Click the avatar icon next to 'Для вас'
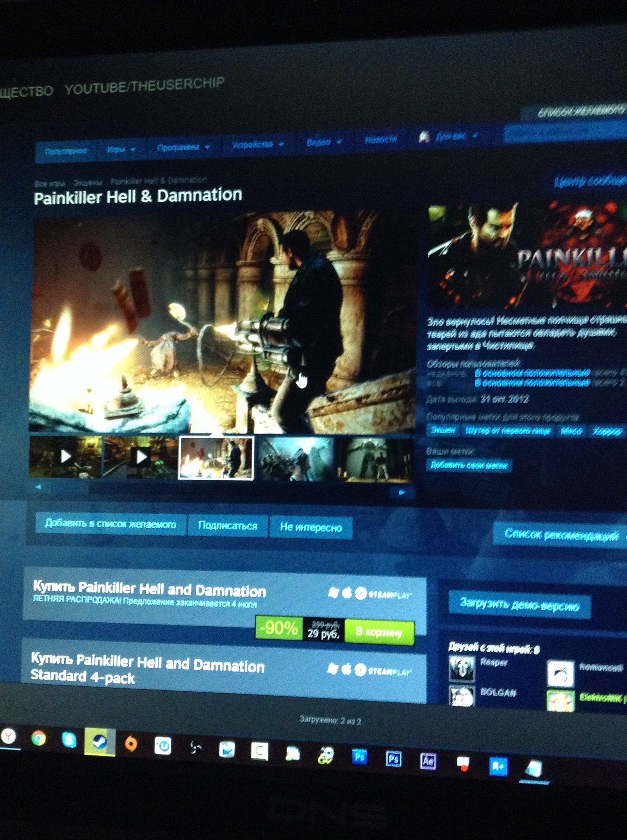This screenshot has width=627, height=840. click(424, 137)
